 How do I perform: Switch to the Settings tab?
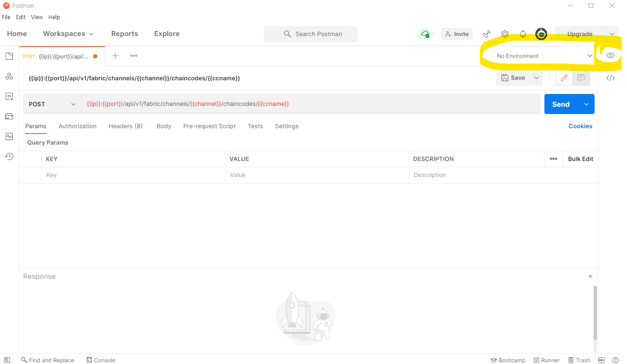point(287,126)
